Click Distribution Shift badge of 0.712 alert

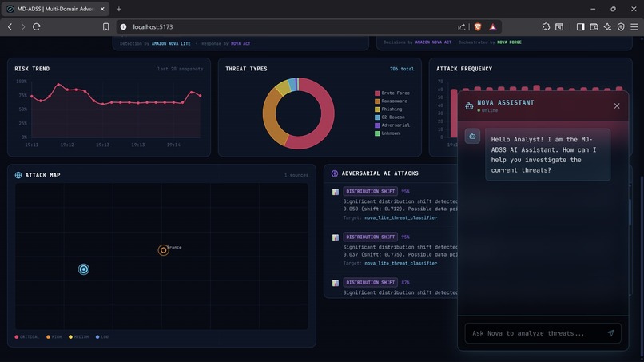[x=371, y=191]
